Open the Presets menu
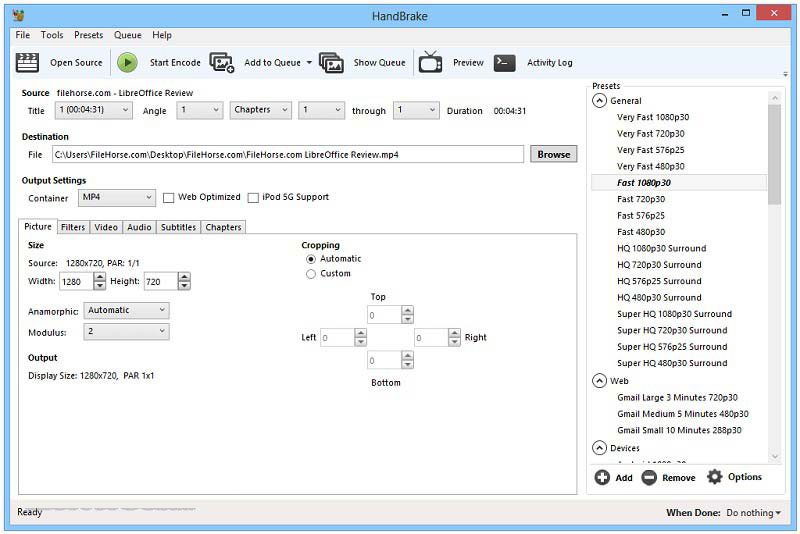This screenshot has width=800, height=534. pyautogui.click(x=88, y=35)
